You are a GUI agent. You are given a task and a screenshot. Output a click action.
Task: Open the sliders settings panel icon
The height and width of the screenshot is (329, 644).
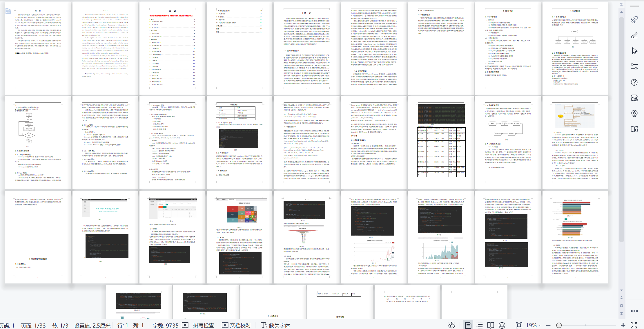pyautogui.click(x=634, y=67)
